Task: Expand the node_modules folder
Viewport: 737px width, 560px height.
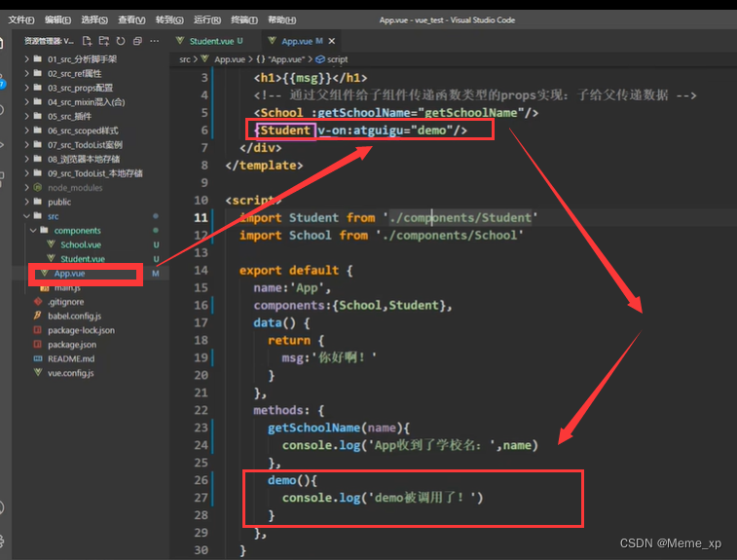Action: (x=75, y=188)
